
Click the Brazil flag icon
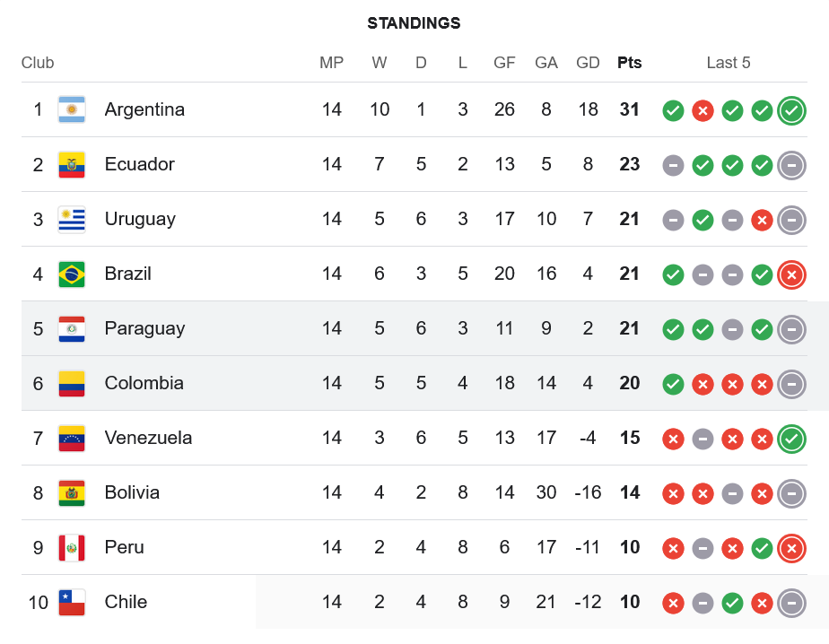[x=72, y=274]
